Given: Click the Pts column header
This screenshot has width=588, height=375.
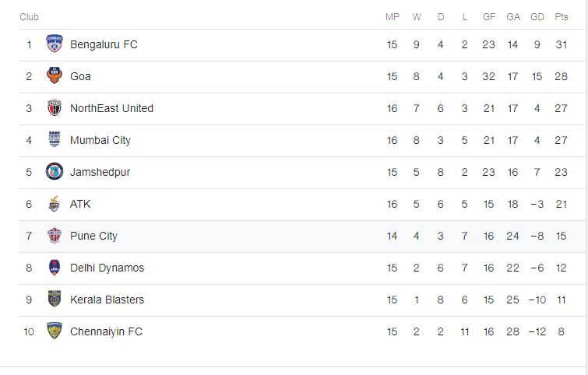Looking at the screenshot, I should click(562, 17).
